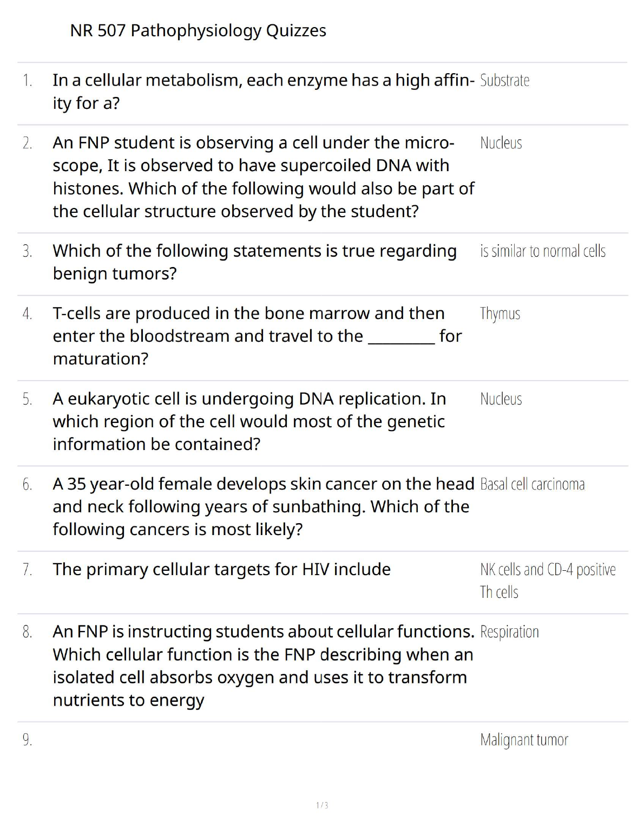
Task: Select the supercoiled DNA with histones question
Action: click(263, 177)
